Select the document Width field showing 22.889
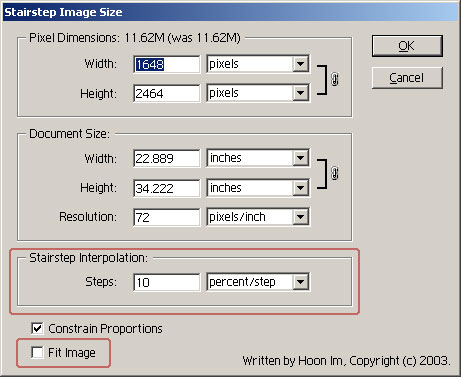Screen dimensions: 461x377 coord(167,158)
